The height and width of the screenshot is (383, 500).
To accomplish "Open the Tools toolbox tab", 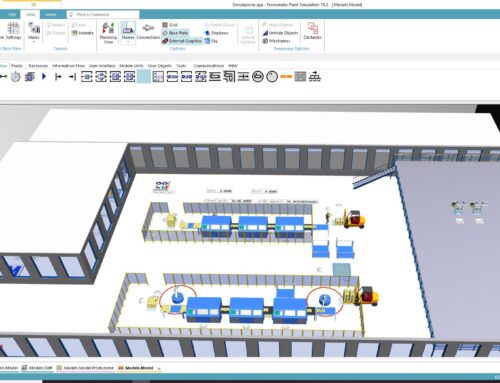I will click(x=181, y=66).
